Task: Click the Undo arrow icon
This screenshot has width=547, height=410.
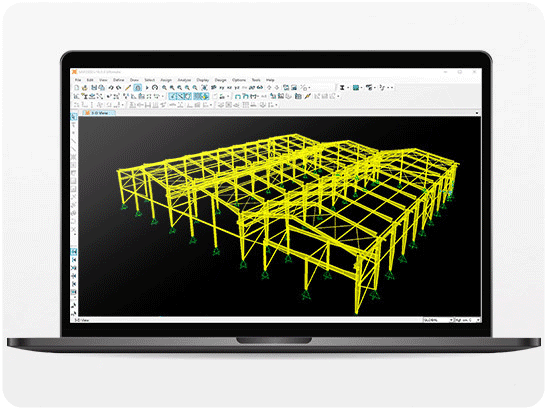Action: pyautogui.click(x=111, y=88)
